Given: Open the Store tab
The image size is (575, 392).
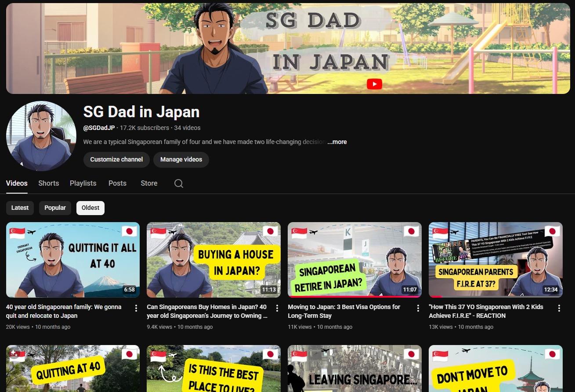Looking at the screenshot, I should [x=149, y=183].
